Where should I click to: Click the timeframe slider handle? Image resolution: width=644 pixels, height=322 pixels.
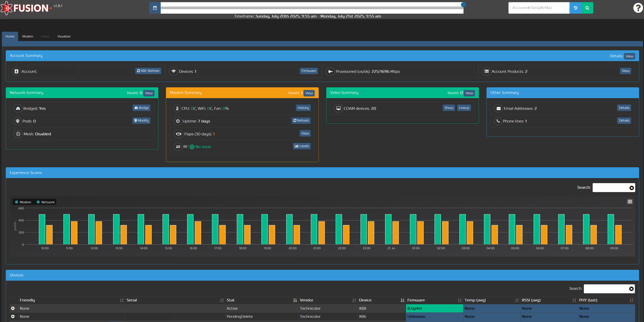click(x=463, y=5)
